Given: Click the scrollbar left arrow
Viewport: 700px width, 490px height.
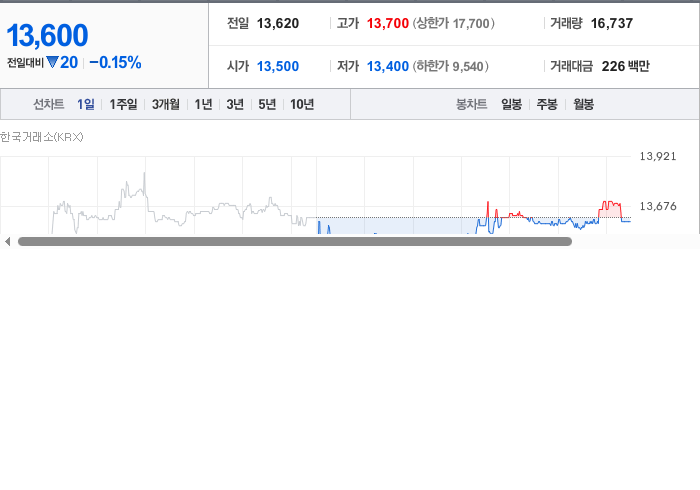Looking at the screenshot, I should pos(7,241).
